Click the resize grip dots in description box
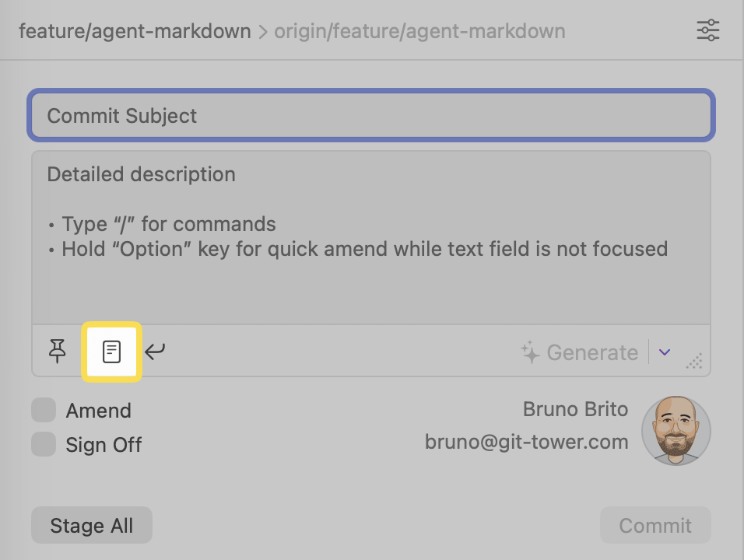The width and height of the screenshot is (744, 560). coord(695,362)
